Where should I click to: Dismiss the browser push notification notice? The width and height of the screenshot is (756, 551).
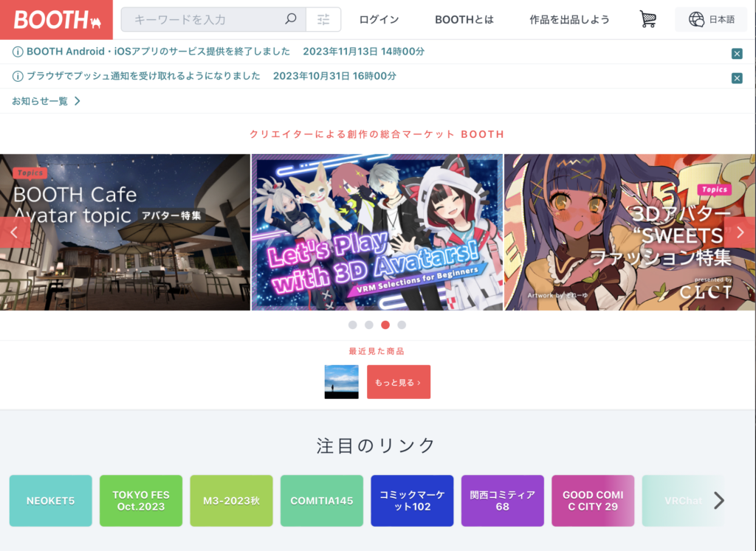click(x=736, y=78)
